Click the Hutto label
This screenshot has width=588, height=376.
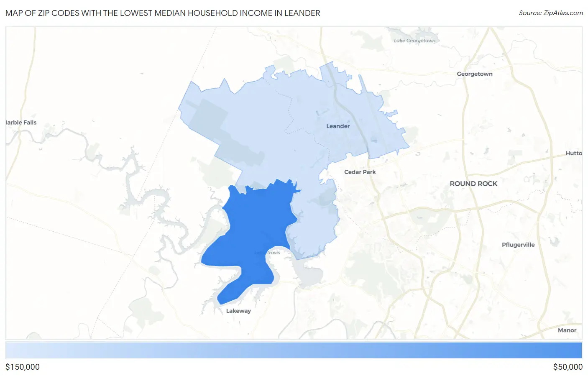pos(574,153)
